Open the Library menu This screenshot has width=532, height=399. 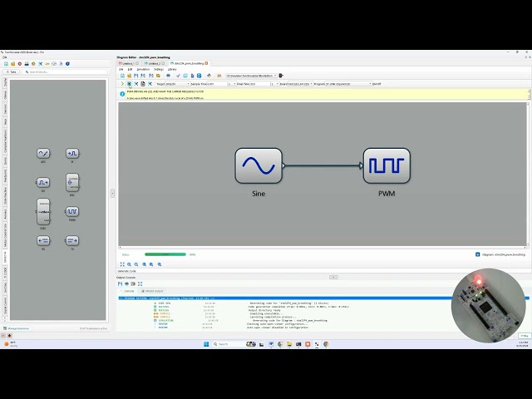172,69
